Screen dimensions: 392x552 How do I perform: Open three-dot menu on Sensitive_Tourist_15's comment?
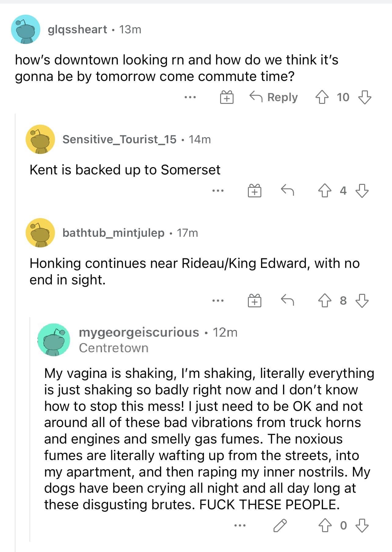218,191
